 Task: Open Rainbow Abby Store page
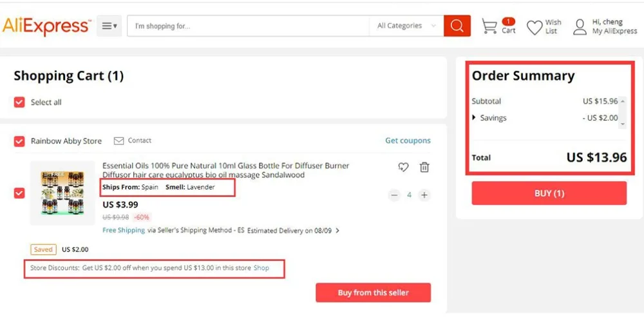[66, 141]
